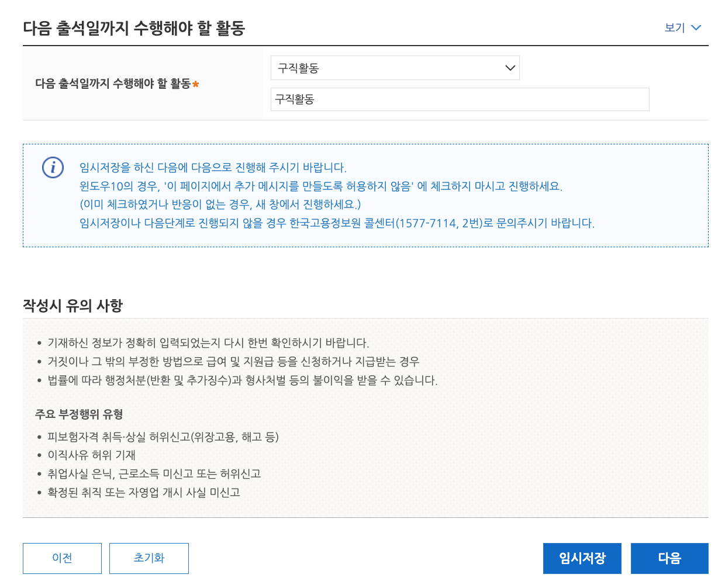
Task: Click the bullet starting 법률에 따라 행정처분
Action: click(x=242, y=381)
